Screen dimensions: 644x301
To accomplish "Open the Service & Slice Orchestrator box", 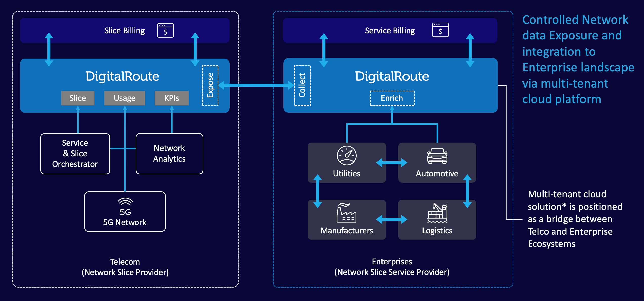I will (75, 154).
